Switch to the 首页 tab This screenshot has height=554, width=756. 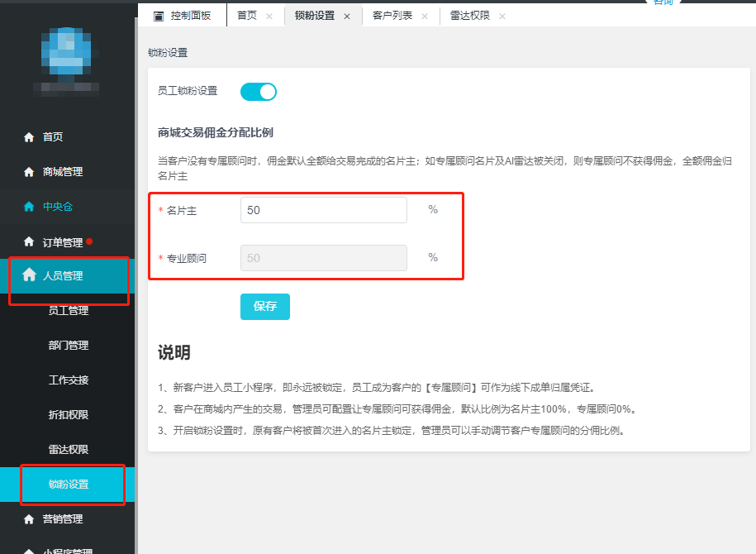247,16
